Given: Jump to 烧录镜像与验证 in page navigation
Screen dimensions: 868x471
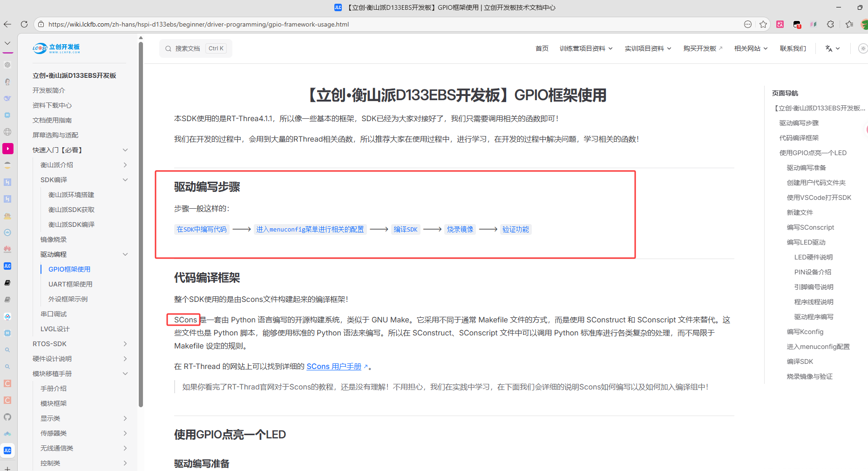Looking at the screenshot, I should coord(810,376).
